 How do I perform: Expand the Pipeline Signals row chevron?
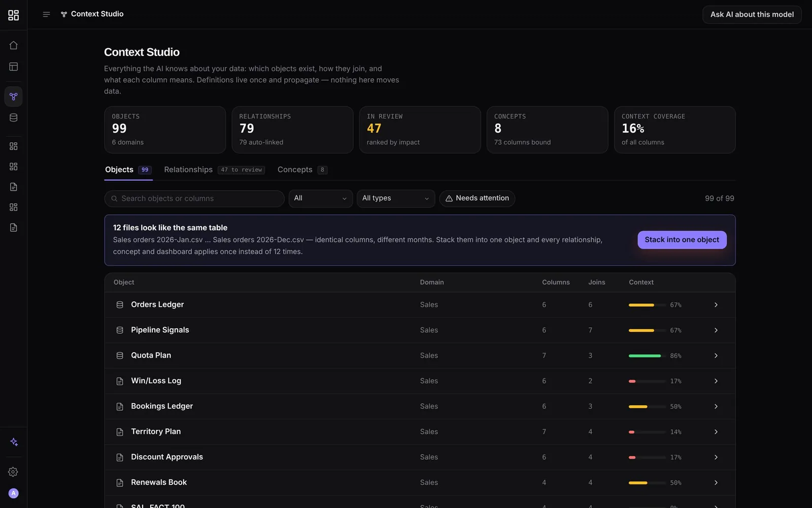pyautogui.click(x=716, y=330)
